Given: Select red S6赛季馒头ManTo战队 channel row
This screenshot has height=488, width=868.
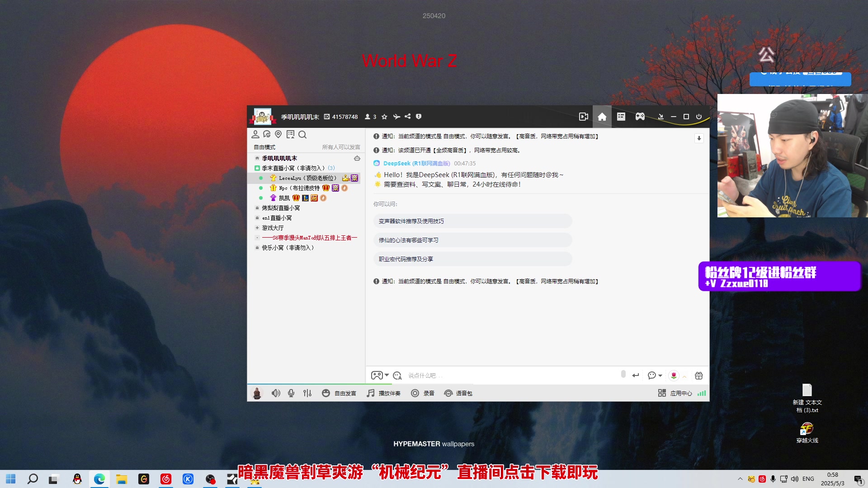Looking at the screenshot, I should click(309, 238).
